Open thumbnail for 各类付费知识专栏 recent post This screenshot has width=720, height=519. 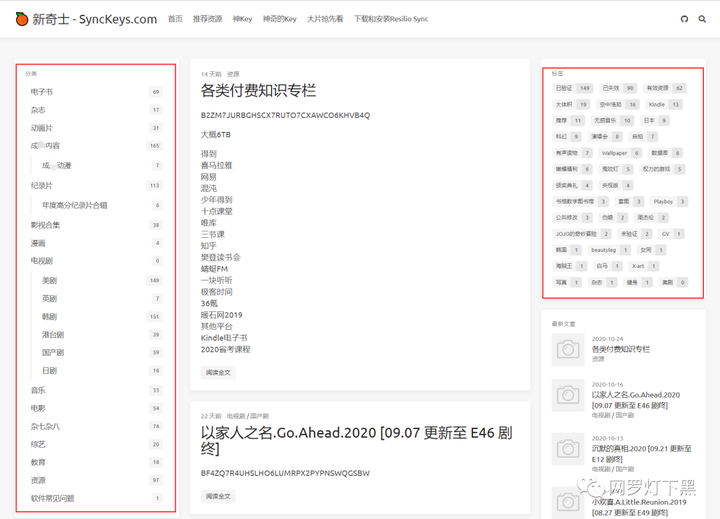[568, 350]
